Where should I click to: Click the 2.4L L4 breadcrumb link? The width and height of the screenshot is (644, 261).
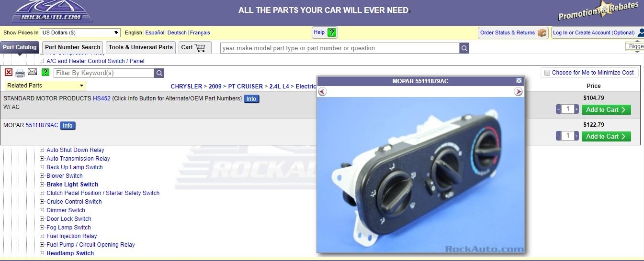coord(279,87)
